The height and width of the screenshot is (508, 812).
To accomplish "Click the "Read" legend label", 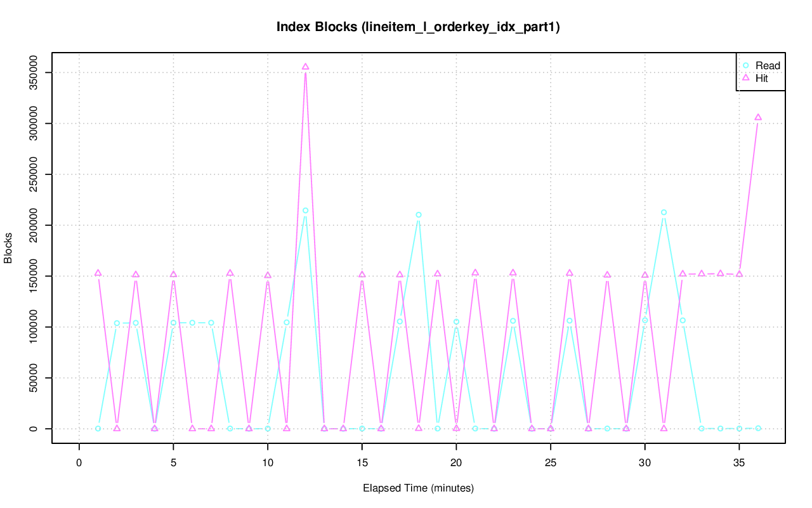I will point(768,65).
